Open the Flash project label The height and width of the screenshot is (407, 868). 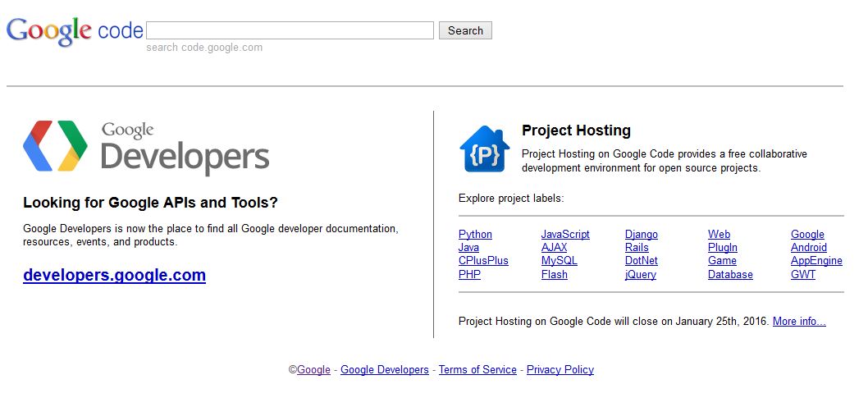pyautogui.click(x=555, y=275)
